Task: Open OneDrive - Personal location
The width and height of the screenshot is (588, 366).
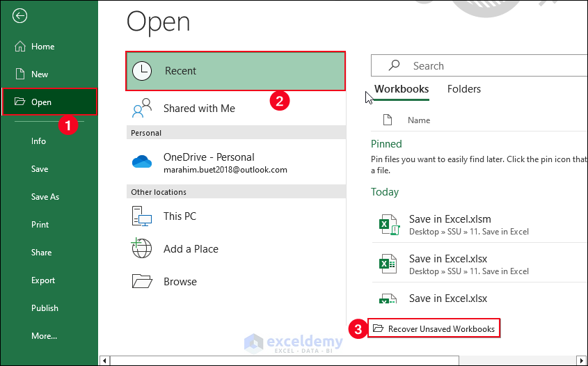Action: [x=237, y=163]
